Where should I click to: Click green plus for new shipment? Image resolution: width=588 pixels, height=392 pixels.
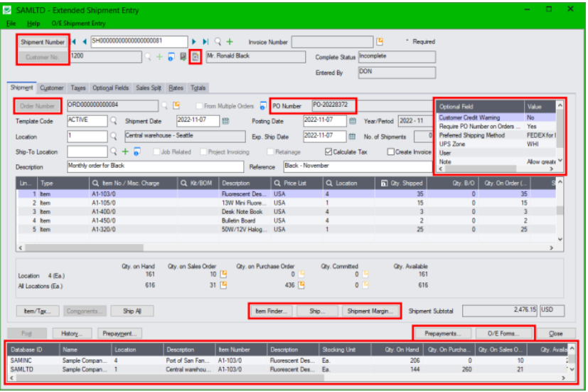pos(230,41)
